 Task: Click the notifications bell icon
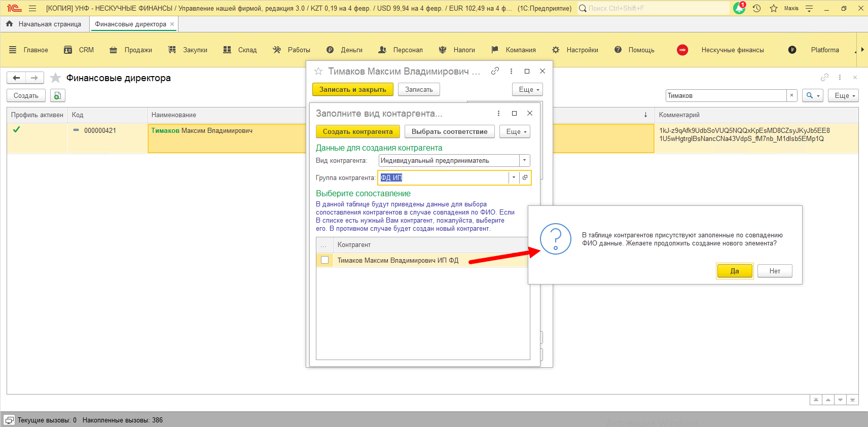739,8
